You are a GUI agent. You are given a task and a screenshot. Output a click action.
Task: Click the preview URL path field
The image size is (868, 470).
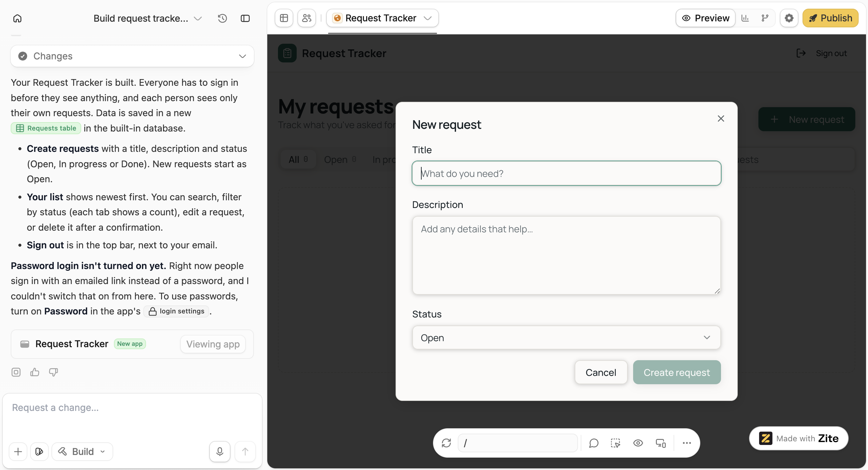point(518,443)
